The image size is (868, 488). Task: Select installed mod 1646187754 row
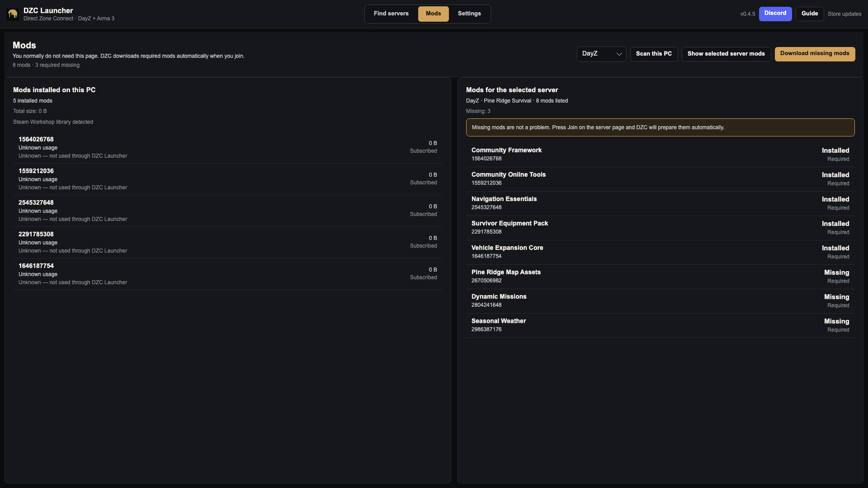(227, 274)
